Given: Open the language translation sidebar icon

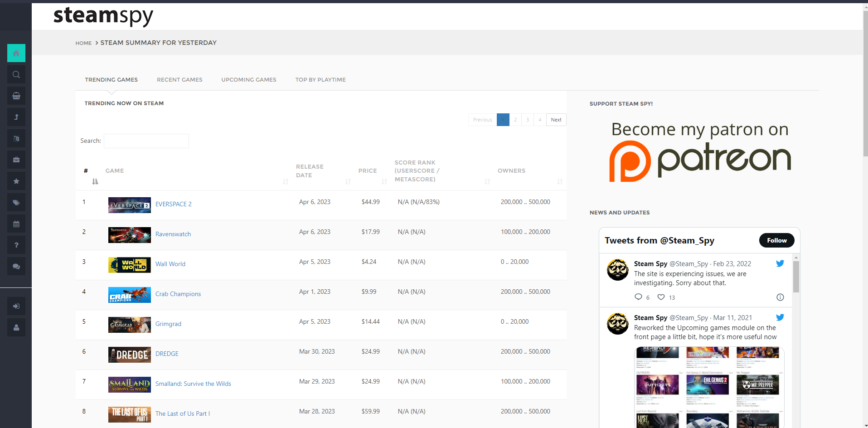Looking at the screenshot, I should coord(16,138).
